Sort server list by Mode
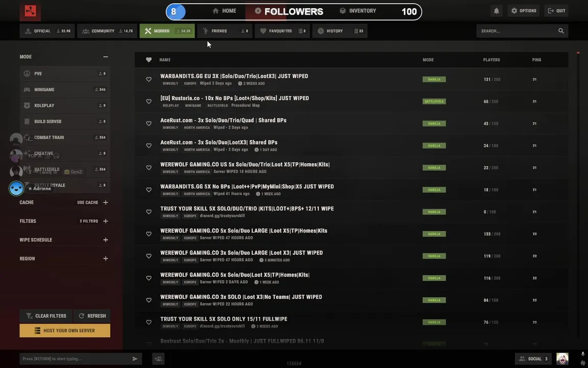This screenshot has width=588, height=368. (x=428, y=60)
